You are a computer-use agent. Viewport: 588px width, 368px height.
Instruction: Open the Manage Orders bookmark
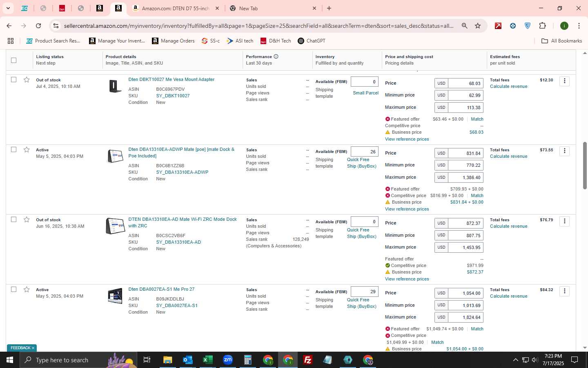coord(173,41)
